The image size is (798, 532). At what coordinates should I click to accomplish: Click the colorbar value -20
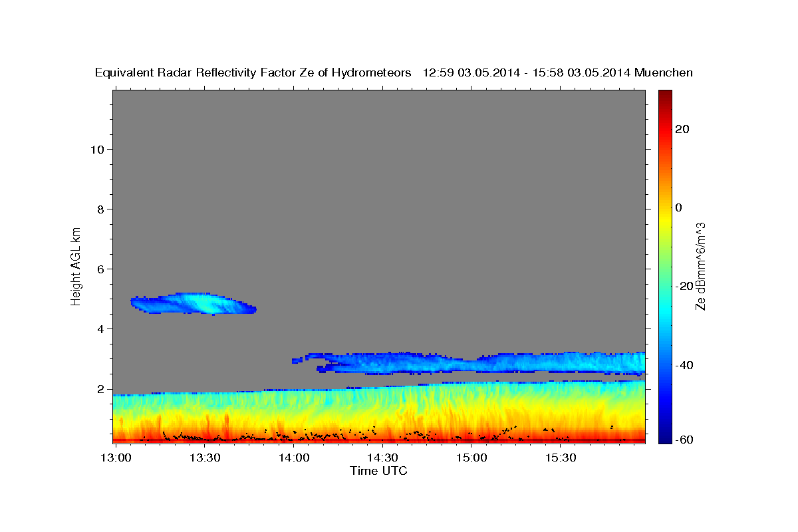[684, 286]
